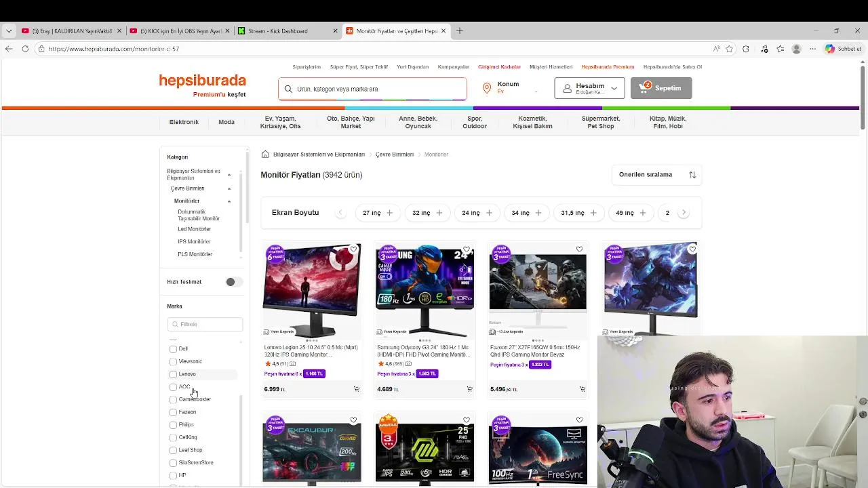
Task: Add the 27 inç screen size filter
Action: pyautogui.click(x=378, y=213)
